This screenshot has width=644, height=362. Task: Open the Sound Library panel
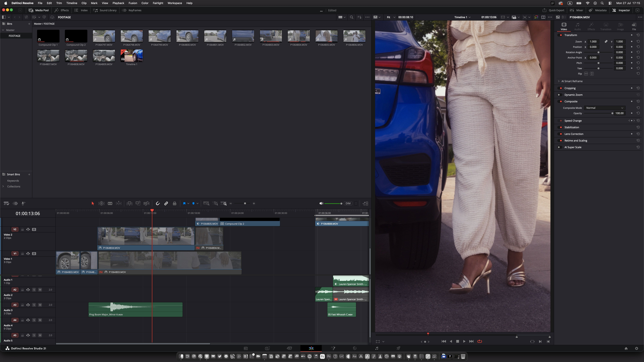[105, 10]
